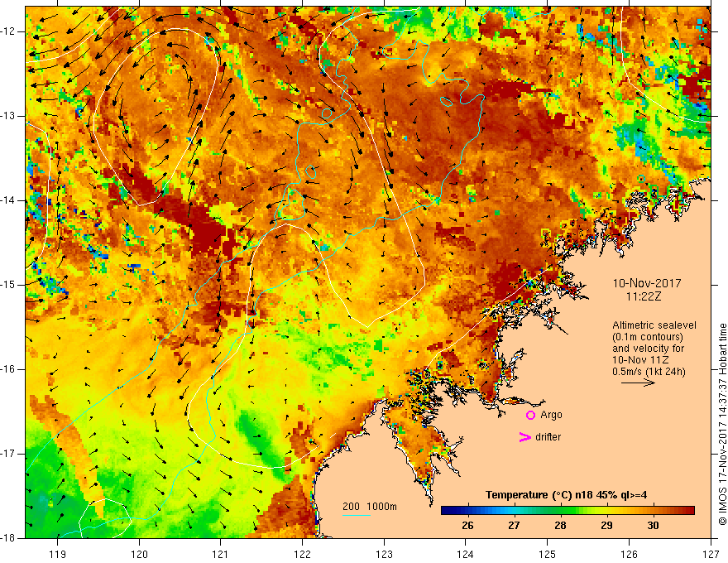Click the '10-Nov-2017' date label

pos(647,283)
